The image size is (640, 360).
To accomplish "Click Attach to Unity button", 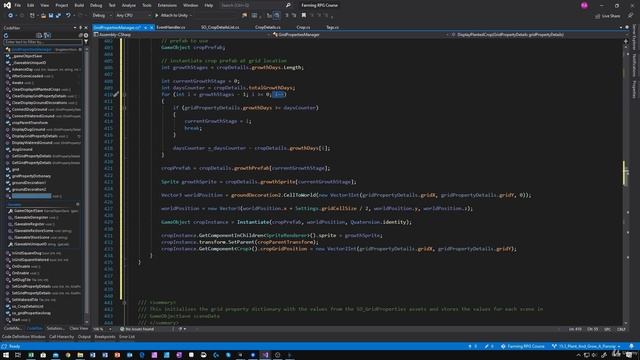I will 171,16.
